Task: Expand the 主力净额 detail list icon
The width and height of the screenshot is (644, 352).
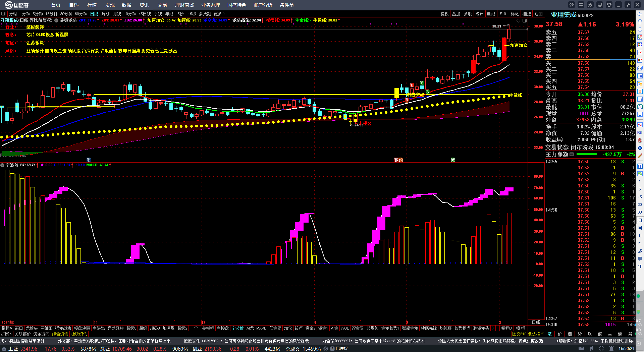Action: (x=572, y=154)
